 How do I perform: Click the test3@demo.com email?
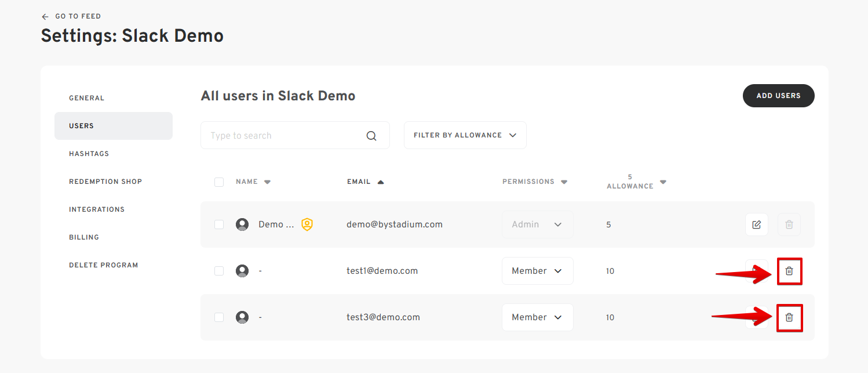point(383,317)
